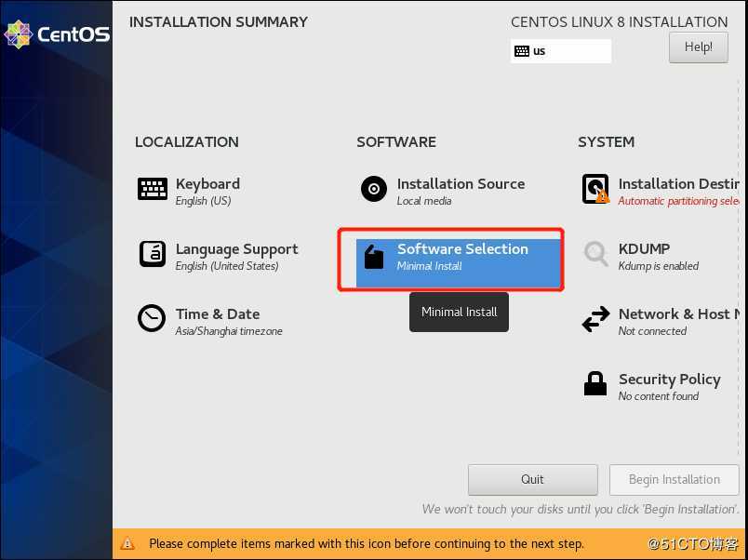Click 'English (United States)' text
The height and width of the screenshot is (560, 748).
tap(227, 266)
